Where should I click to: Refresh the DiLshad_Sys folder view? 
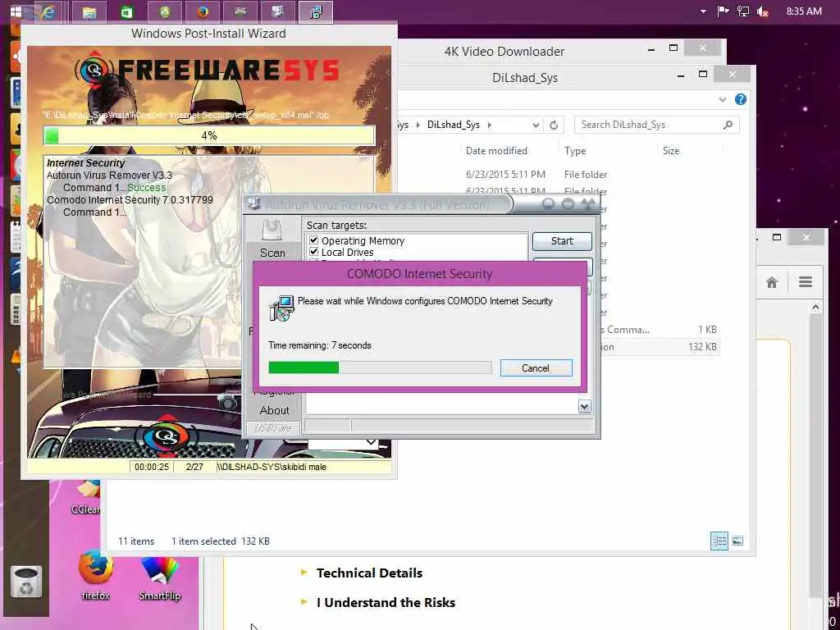point(554,125)
